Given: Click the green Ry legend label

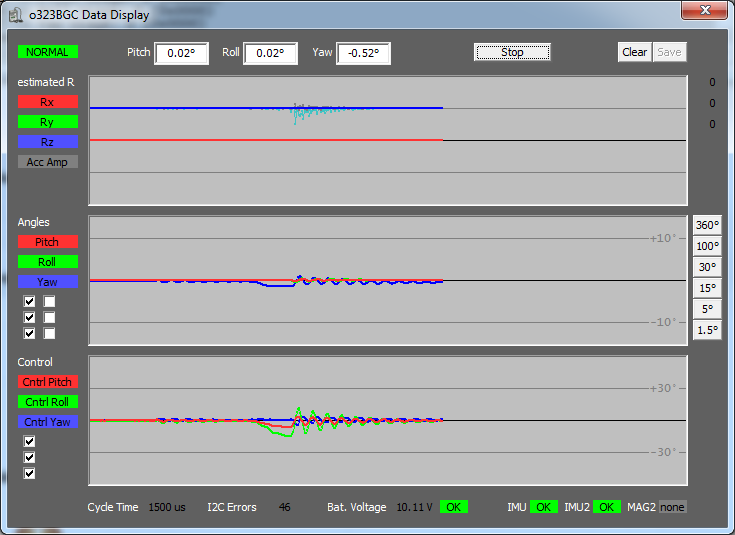Looking at the screenshot, I should 47,122.
